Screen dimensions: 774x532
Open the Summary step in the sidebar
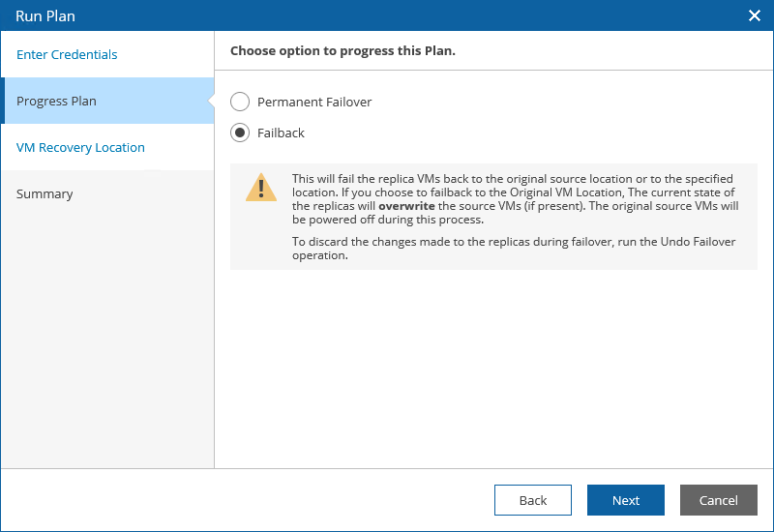click(45, 193)
